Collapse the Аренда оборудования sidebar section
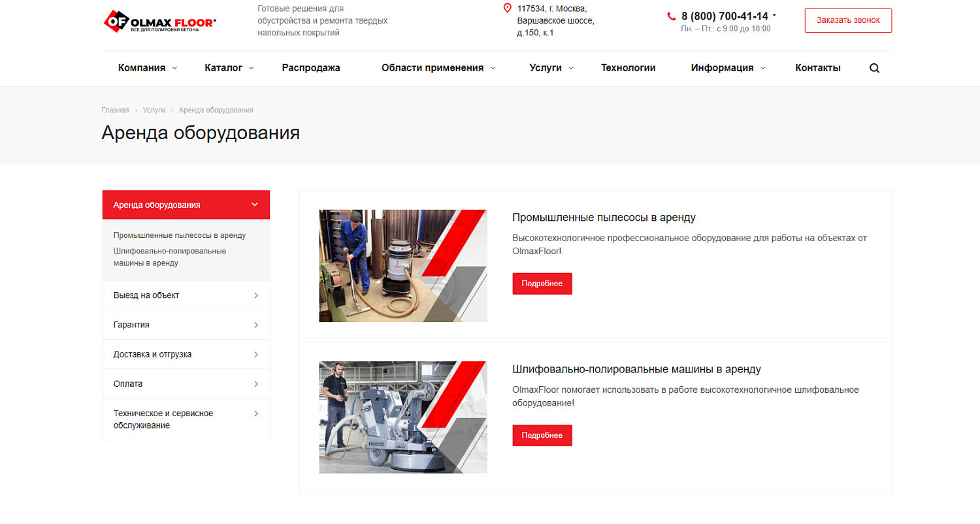The width and height of the screenshot is (980, 524). pos(255,205)
